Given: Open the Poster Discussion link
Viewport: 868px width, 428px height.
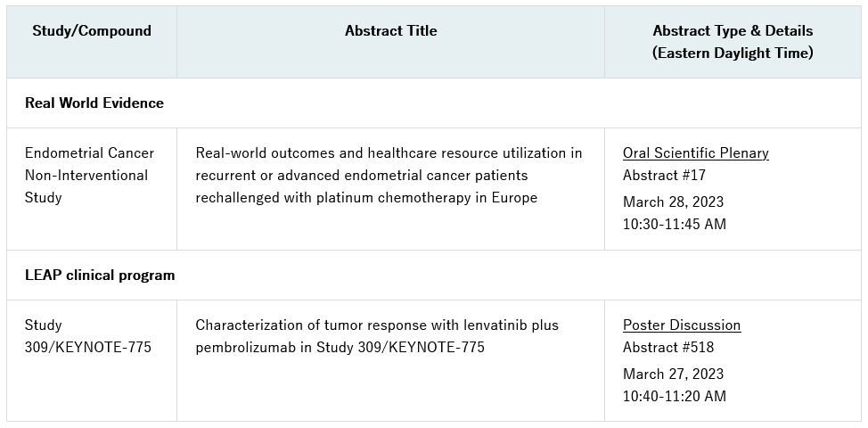Looking at the screenshot, I should pyautogui.click(x=682, y=325).
